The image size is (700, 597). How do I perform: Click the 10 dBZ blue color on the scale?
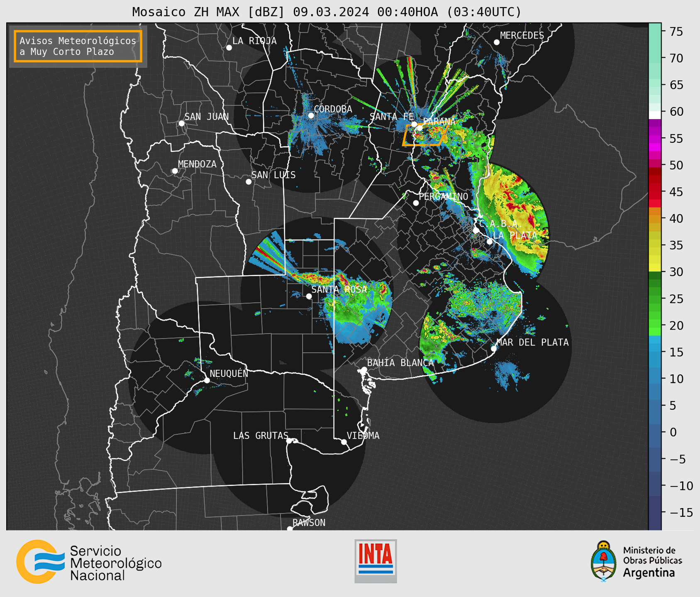point(655,379)
